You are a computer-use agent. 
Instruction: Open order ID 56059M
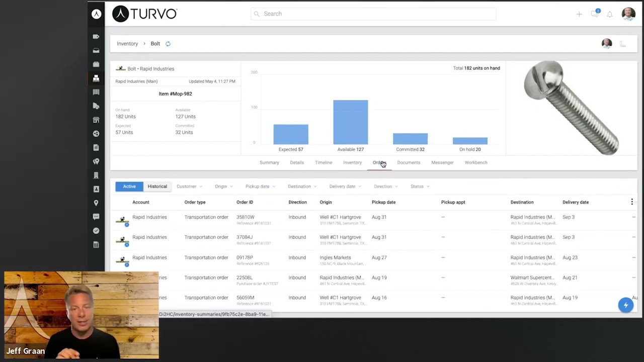[246, 298]
